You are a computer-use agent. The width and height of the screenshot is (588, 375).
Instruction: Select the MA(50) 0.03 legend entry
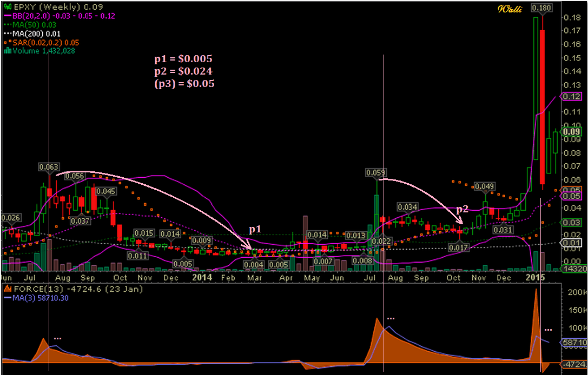click(x=35, y=25)
